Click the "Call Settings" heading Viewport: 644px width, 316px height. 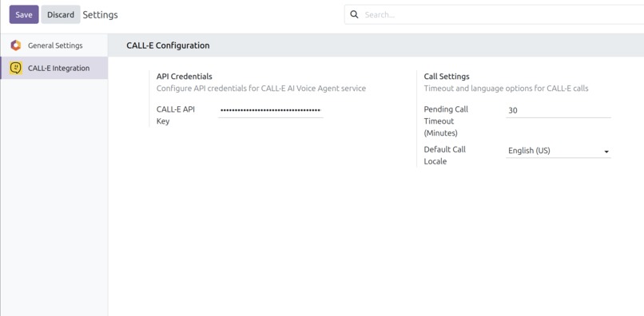pos(447,77)
